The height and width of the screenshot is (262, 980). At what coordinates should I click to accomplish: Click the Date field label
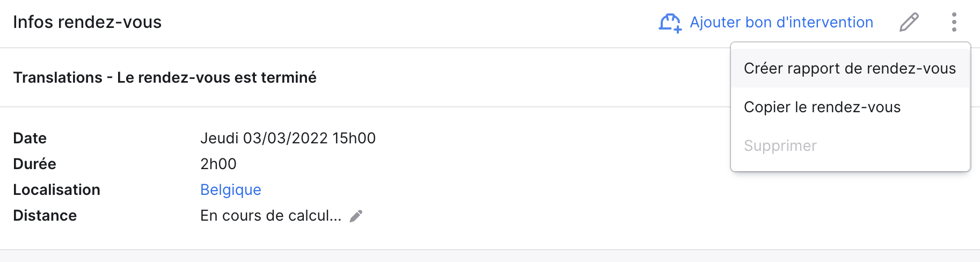30,138
